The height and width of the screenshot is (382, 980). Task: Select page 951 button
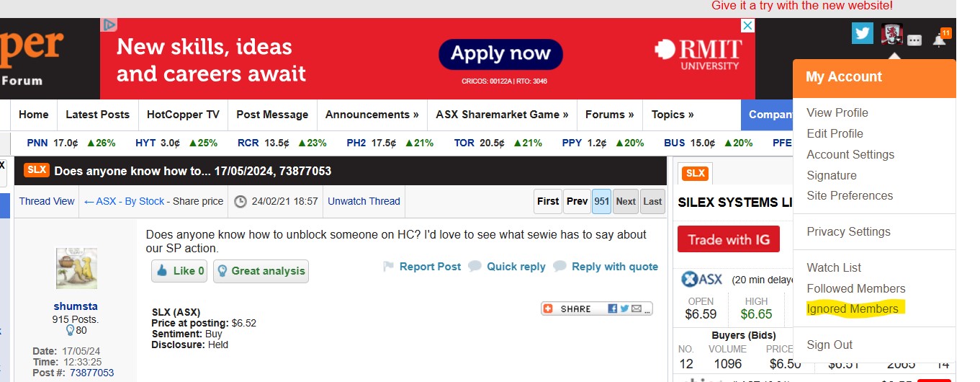(x=601, y=202)
